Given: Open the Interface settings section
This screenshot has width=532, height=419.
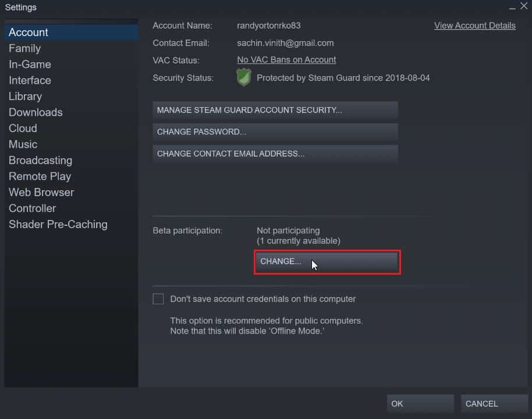Looking at the screenshot, I should click(30, 80).
